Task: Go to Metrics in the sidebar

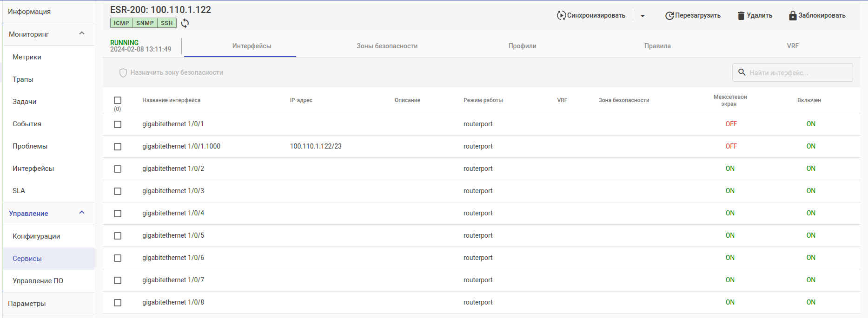Action: [27, 57]
